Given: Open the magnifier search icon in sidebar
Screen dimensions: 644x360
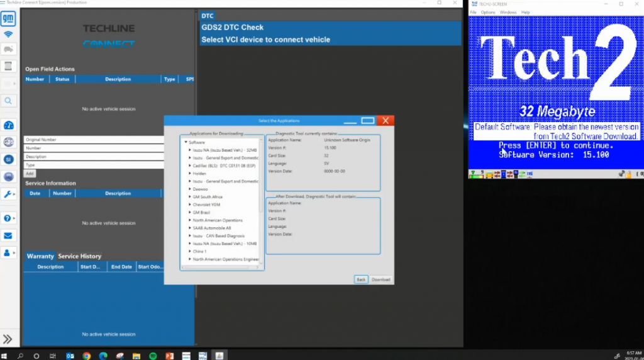Looking at the screenshot, I should point(8,101).
